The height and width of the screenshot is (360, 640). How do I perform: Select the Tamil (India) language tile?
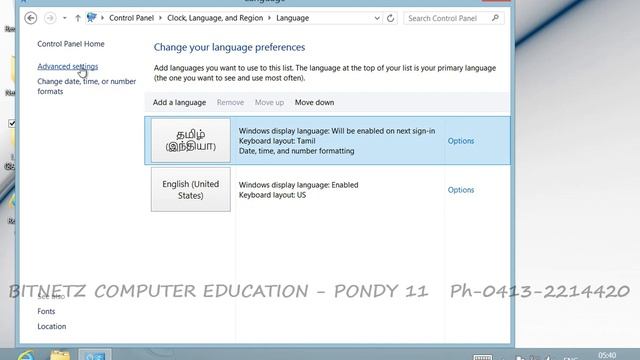pos(191,140)
